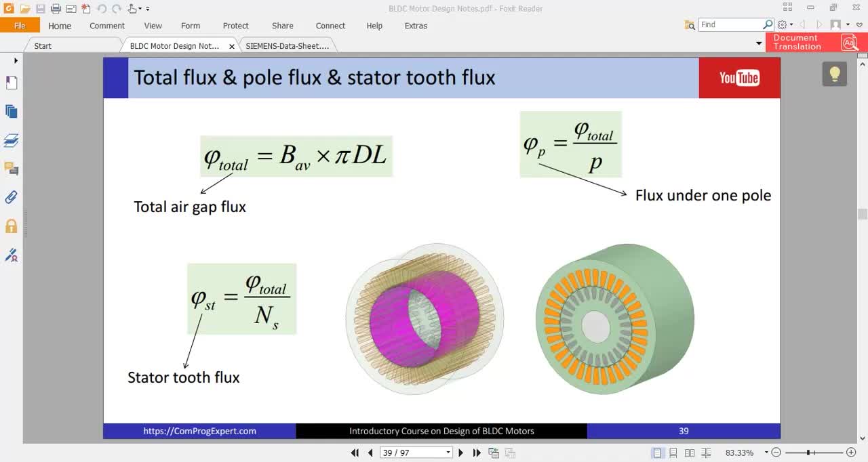Toggle single page view mode

657,453
